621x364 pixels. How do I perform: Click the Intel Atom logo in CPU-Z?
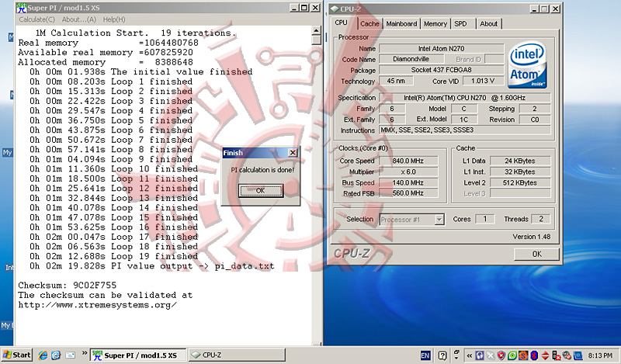[527, 66]
